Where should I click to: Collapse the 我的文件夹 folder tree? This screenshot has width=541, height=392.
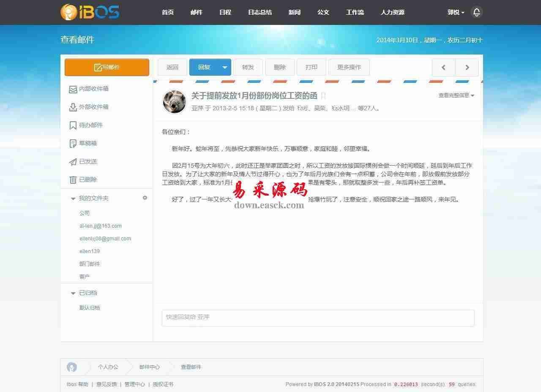coord(73,199)
